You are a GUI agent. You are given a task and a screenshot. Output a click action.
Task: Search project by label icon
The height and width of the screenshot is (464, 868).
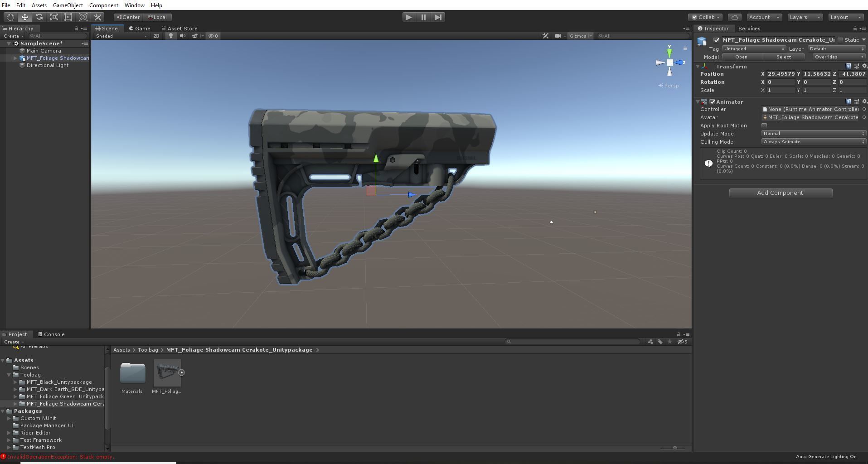660,342
